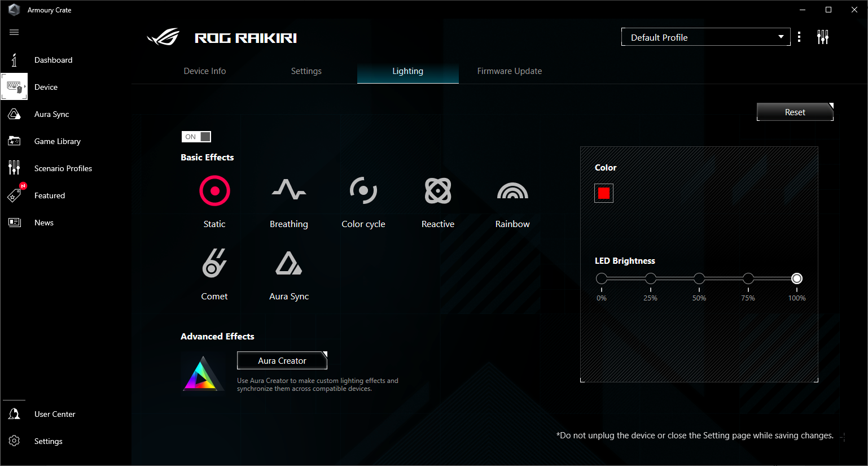Collapse the hamburger sidebar menu

click(14, 32)
